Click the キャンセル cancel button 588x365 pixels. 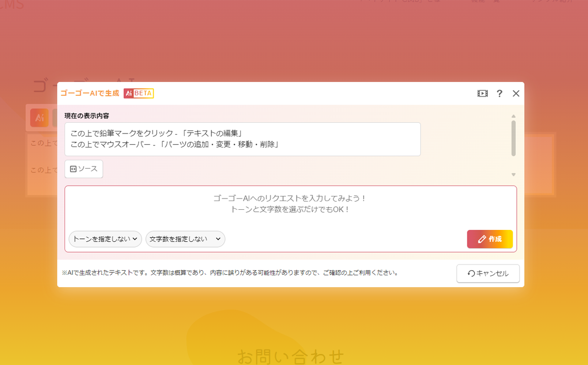488,274
